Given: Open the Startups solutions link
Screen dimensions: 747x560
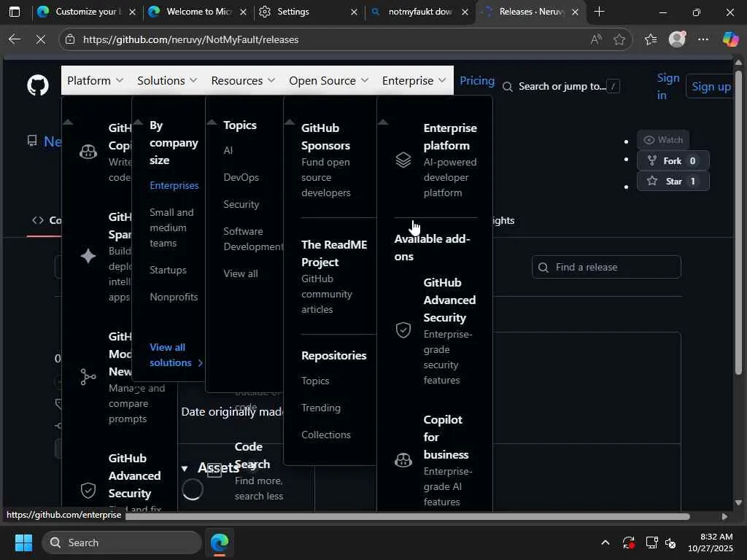Looking at the screenshot, I should (x=168, y=270).
